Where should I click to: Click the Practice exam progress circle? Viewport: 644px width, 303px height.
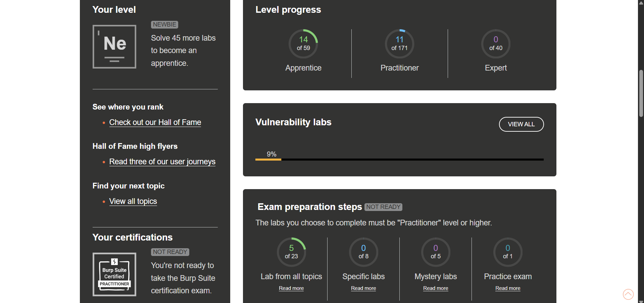tap(507, 252)
